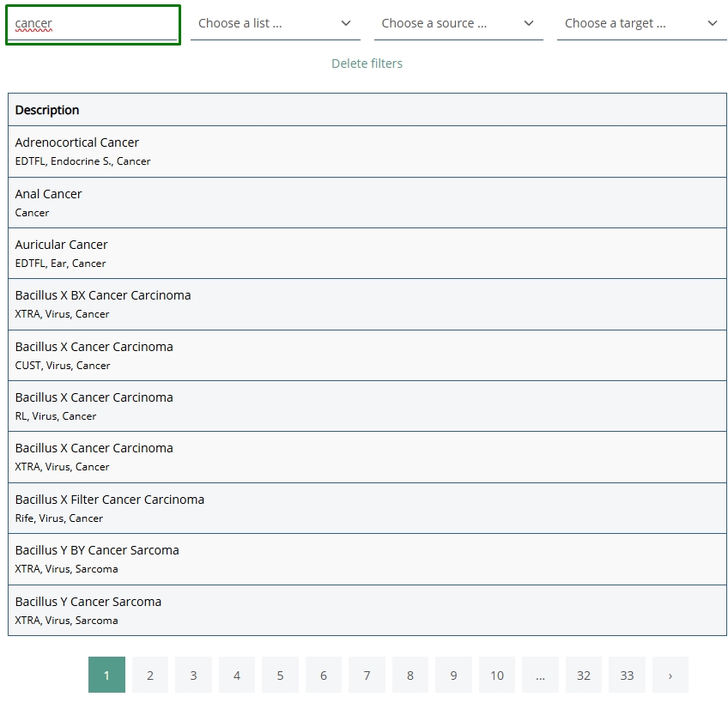The height and width of the screenshot is (703, 728).
Task: Open the 'Choose a target' dropdown
Action: [x=641, y=23]
